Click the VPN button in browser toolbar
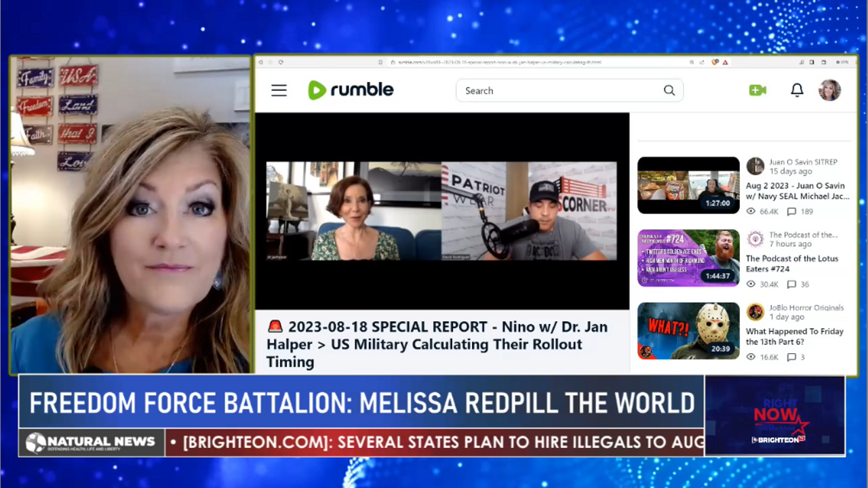Viewport: 868px width, 488px height. [842, 62]
